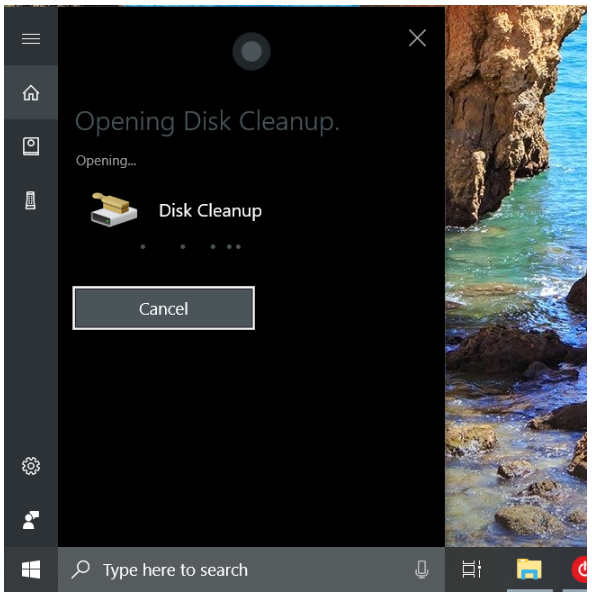This screenshot has height=595, width=592.
Task: Open the Cortana Notebook
Action: (31, 146)
